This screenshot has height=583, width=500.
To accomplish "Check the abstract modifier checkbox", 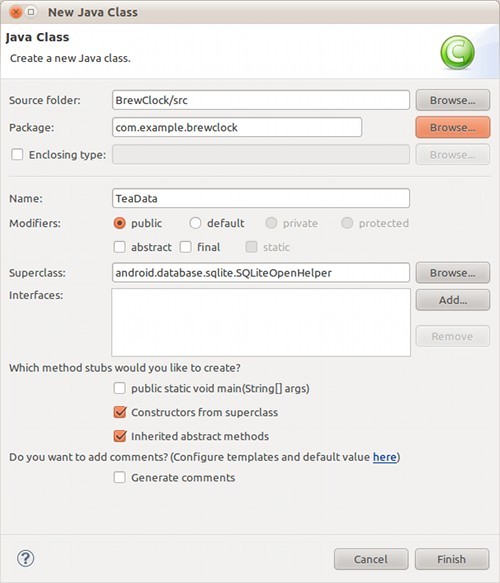I will click(119, 247).
